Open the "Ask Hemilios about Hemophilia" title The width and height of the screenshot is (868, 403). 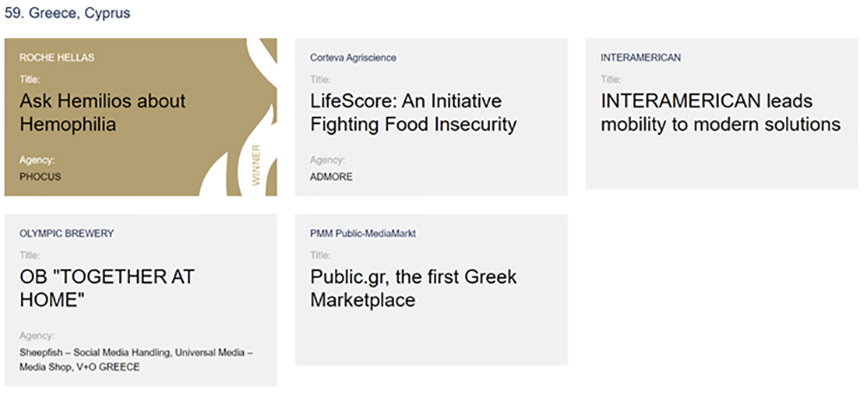click(102, 113)
